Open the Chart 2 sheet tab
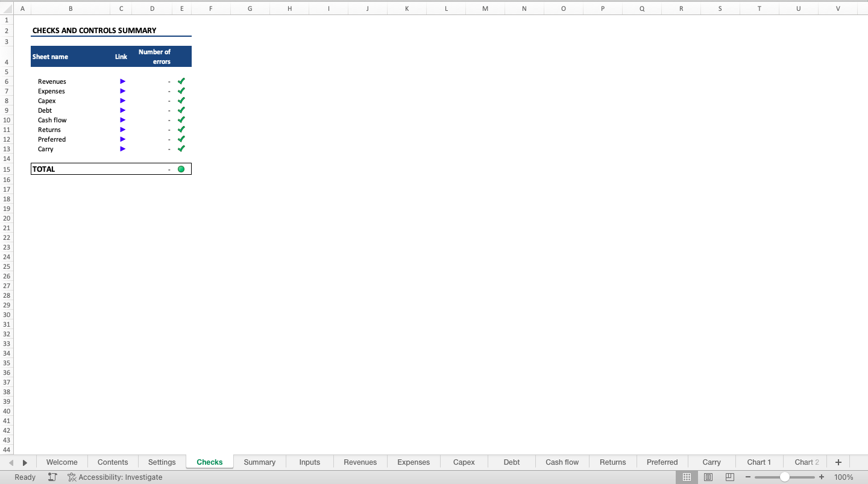The width and height of the screenshot is (868, 484). 807,462
